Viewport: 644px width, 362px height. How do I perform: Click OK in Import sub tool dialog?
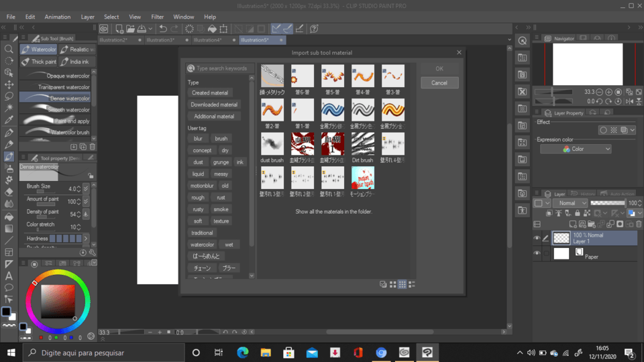[x=439, y=68]
